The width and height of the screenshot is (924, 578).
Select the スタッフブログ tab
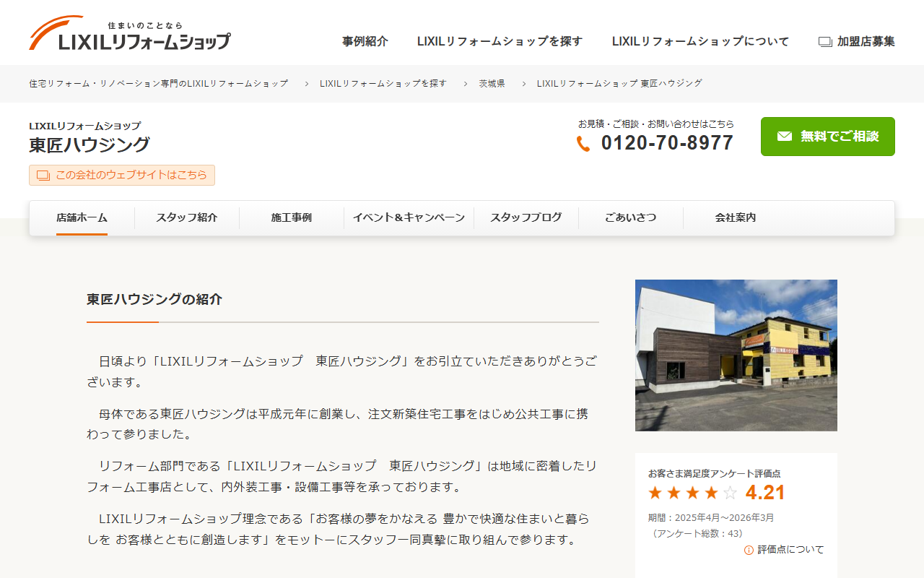[526, 217]
